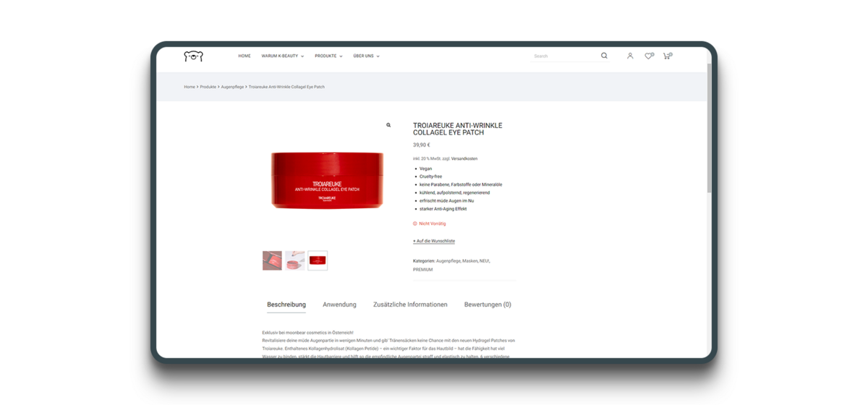The height and width of the screenshot is (405, 868).
Task: Open NEU! category link
Action: coord(485,260)
